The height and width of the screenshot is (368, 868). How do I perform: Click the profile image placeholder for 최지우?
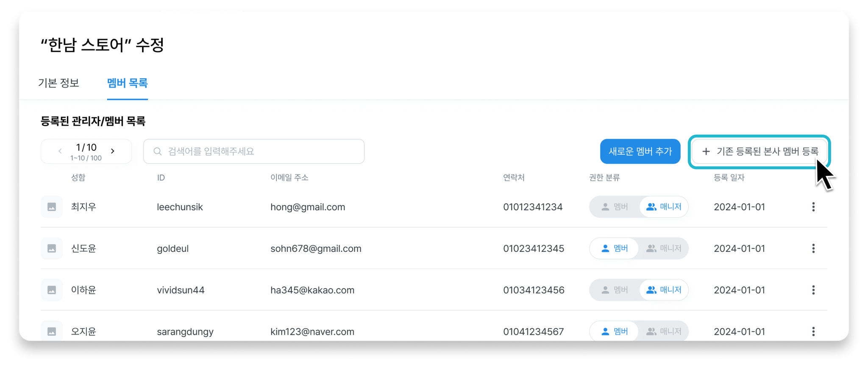pos(52,207)
